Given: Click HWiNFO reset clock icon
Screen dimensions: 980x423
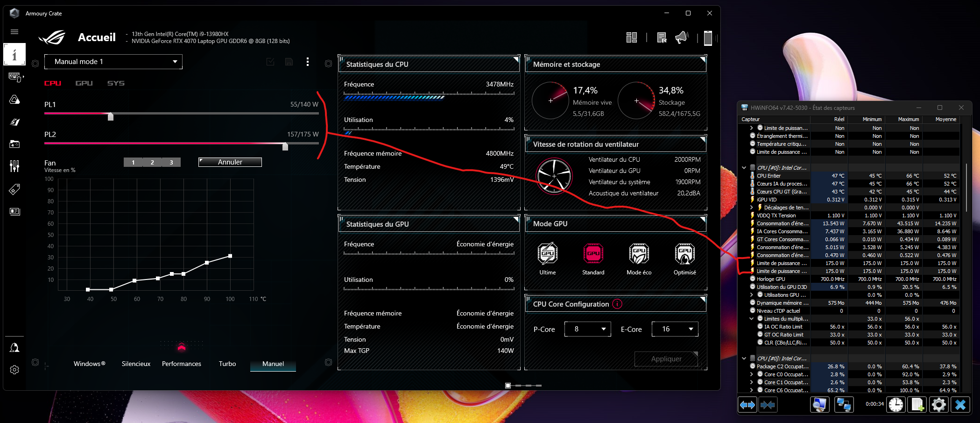Looking at the screenshot, I should 895,404.
